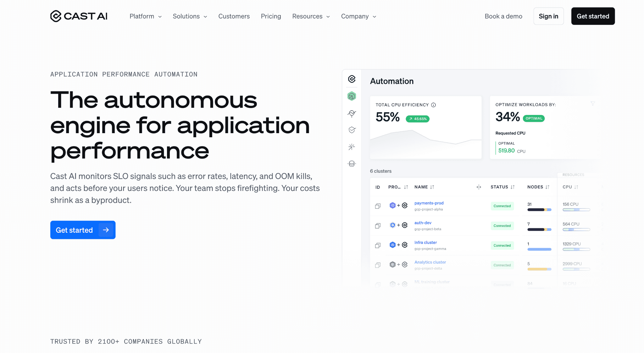This screenshot has height=353, width=644.
Task: Click the Connected status of auth-dev
Action: [502, 226]
